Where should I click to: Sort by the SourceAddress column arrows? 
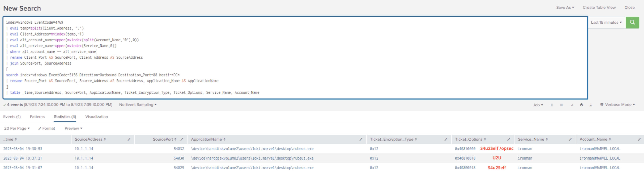tap(105, 139)
